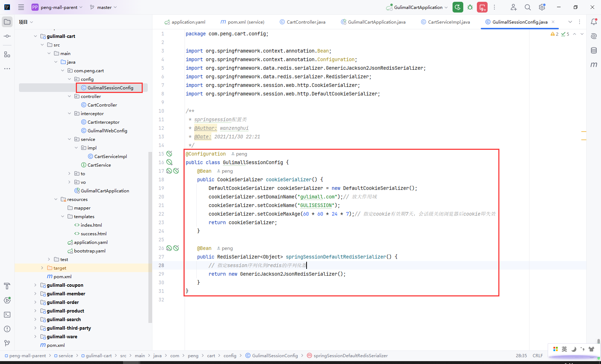Collapse the gulimall-cart module

pyautogui.click(x=35, y=36)
